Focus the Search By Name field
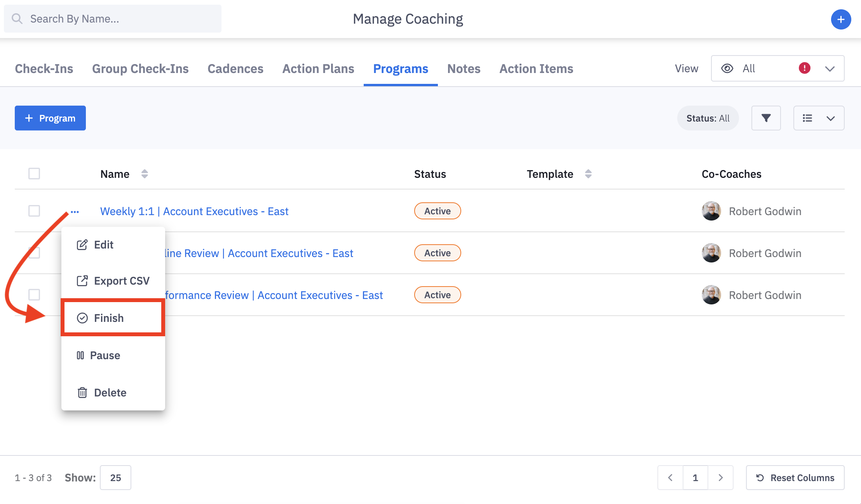The height and width of the screenshot is (504, 861). [x=113, y=19]
